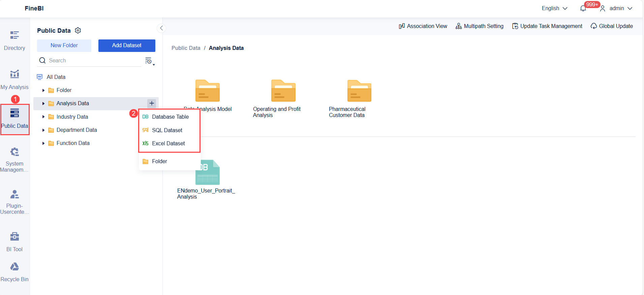
Task: Open Association View
Action: [423, 26]
